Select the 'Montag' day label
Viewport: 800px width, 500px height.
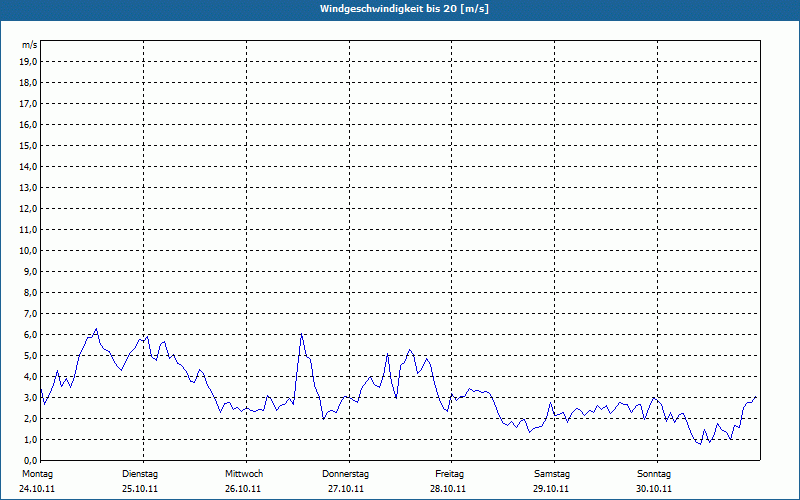tap(37, 474)
